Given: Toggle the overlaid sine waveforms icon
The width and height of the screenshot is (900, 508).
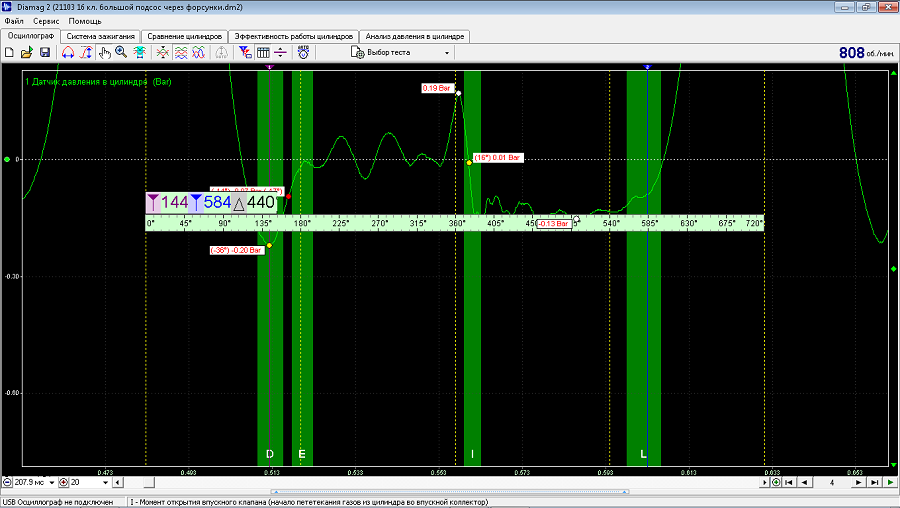Looking at the screenshot, I should 199,52.
